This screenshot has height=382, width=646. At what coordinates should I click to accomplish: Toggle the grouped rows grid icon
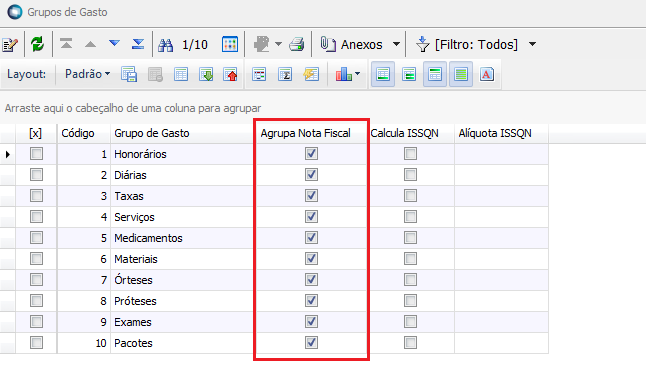coord(409,75)
